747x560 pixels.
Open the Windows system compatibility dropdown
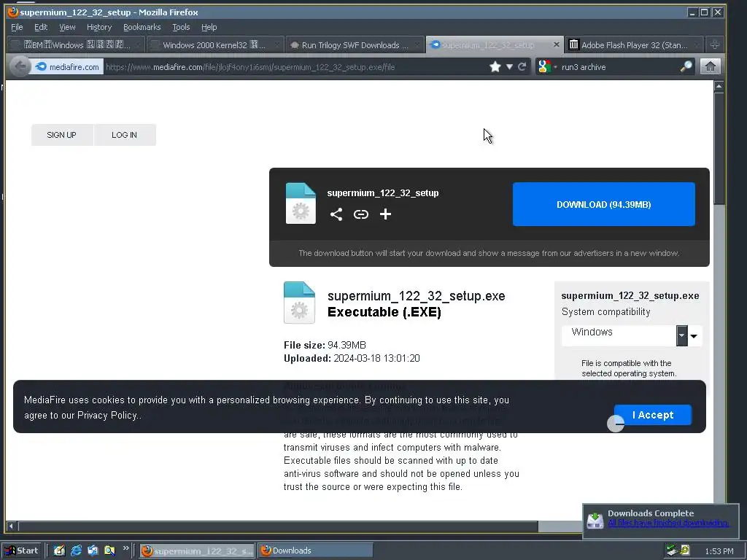pyautogui.click(x=632, y=335)
